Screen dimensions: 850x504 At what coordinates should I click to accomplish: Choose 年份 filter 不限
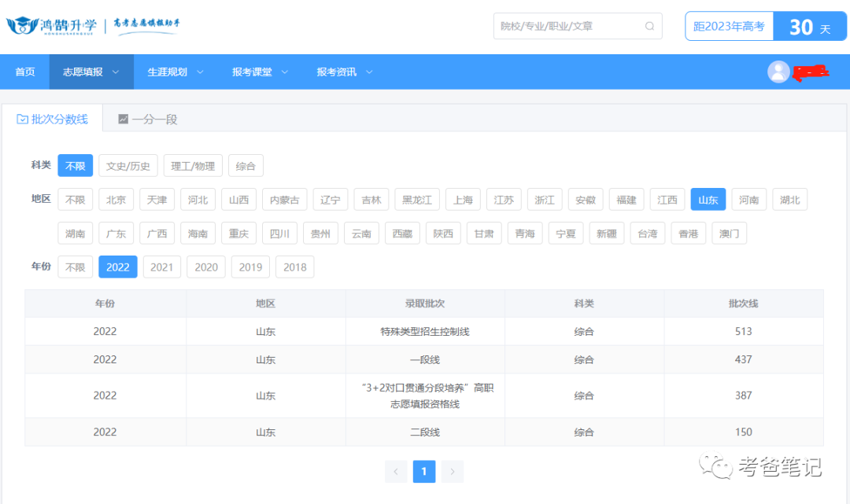point(76,267)
